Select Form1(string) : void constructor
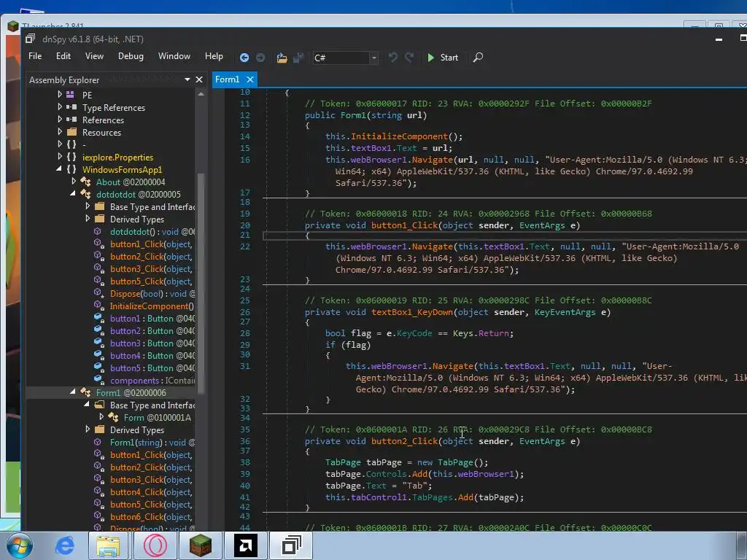This screenshot has width=747, height=560. point(152,443)
